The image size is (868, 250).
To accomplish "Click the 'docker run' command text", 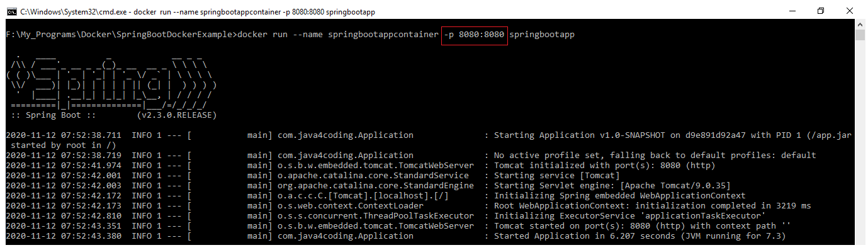I will pyautogui.click(x=262, y=35).
